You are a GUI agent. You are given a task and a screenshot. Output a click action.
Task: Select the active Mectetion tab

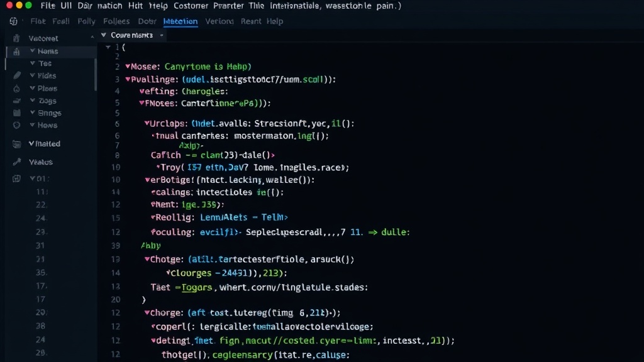(180, 21)
